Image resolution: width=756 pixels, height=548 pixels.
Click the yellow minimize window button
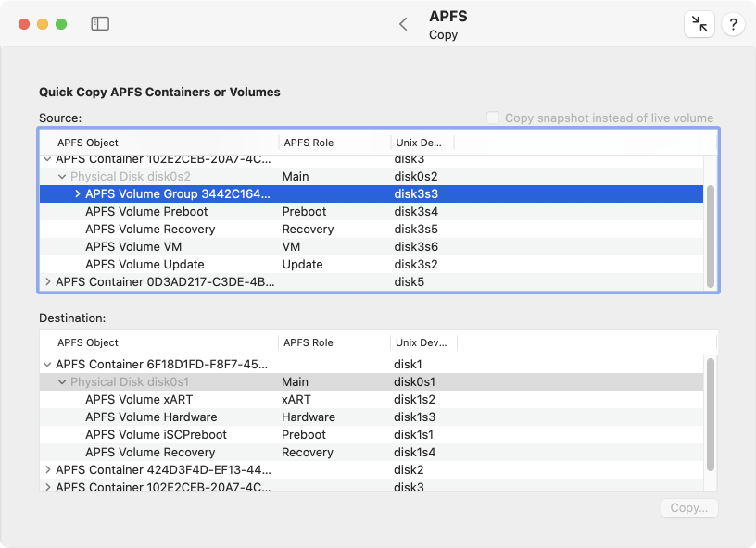pyautogui.click(x=43, y=24)
